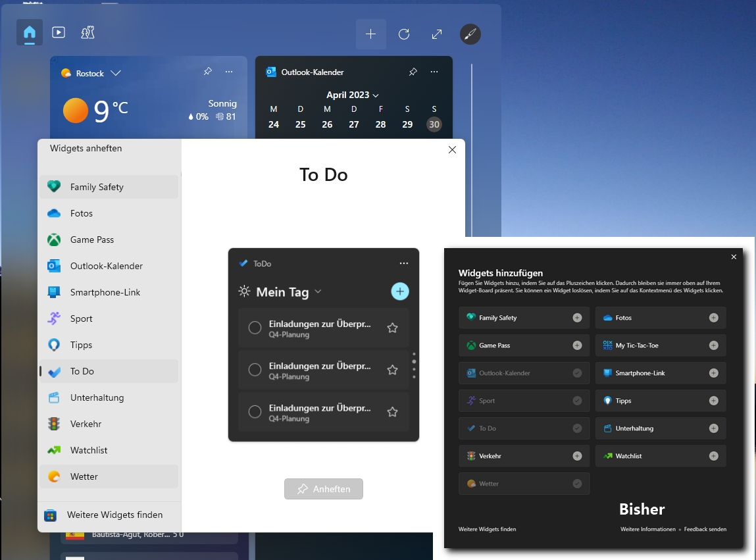Add My Tic-Tac-Toe via its plus icon
The width and height of the screenshot is (756, 560).
coord(714,345)
